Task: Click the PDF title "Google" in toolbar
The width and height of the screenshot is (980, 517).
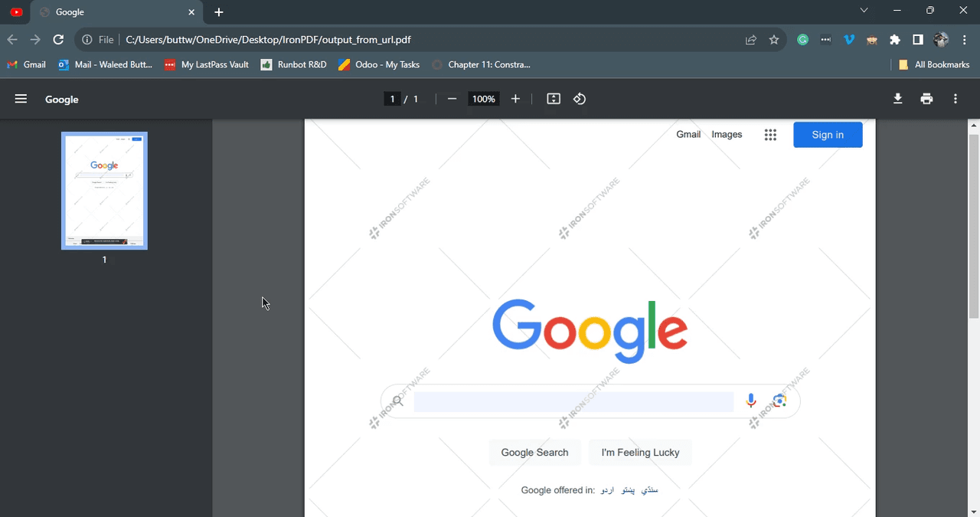Action: [x=62, y=100]
